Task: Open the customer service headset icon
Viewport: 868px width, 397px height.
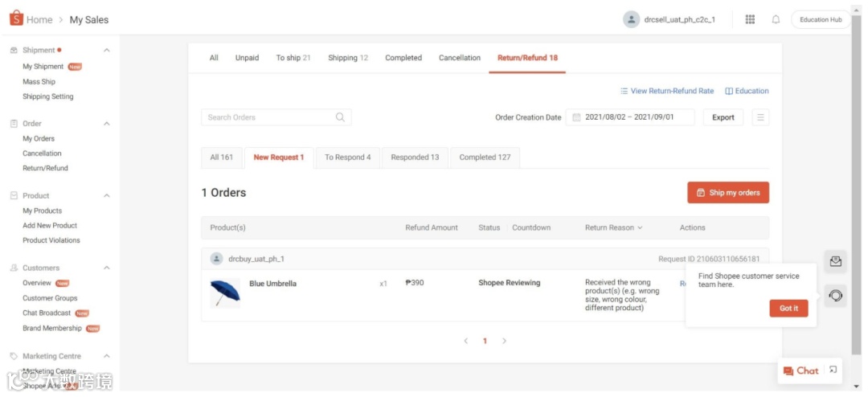Action: pyautogui.click(x=835, y=296)
